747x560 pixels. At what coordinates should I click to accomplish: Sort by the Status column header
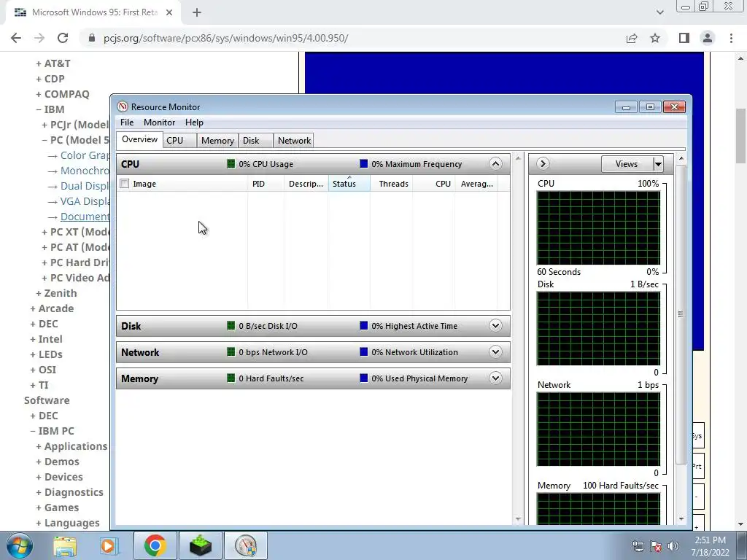(x=349, y=184)
